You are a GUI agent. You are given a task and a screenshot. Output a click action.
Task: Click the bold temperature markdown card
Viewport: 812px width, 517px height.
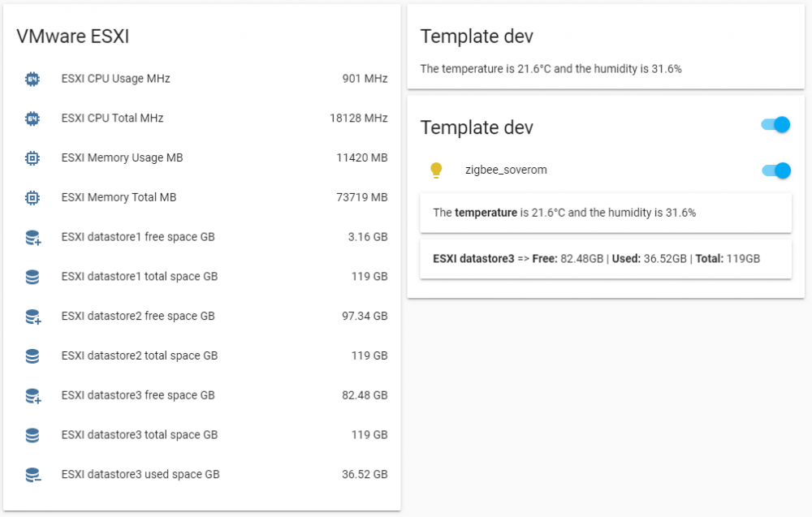pos(605,213)
